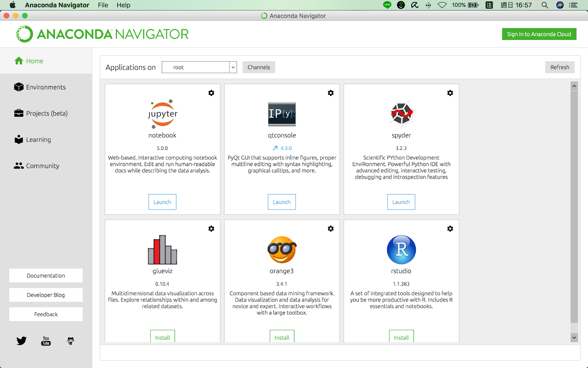Click the blue RStudio logo

pos(401,250)
